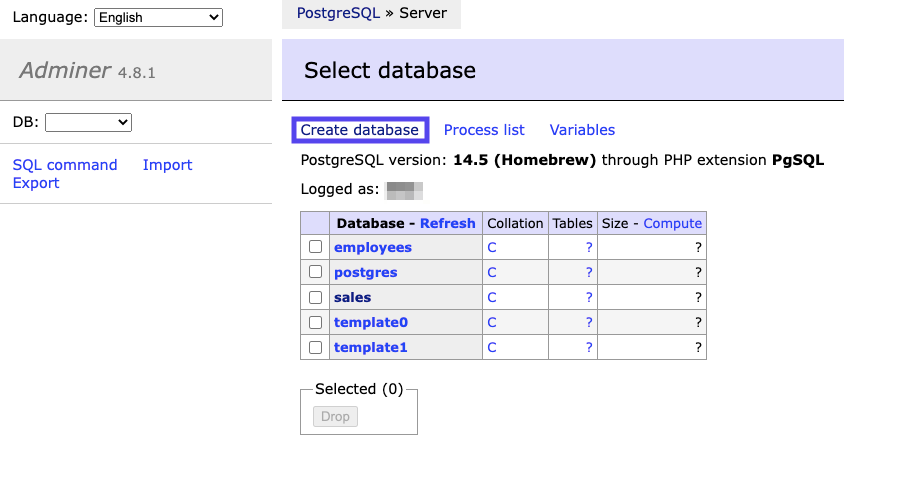Click the Create database link
901x492 pixels.
359,130
